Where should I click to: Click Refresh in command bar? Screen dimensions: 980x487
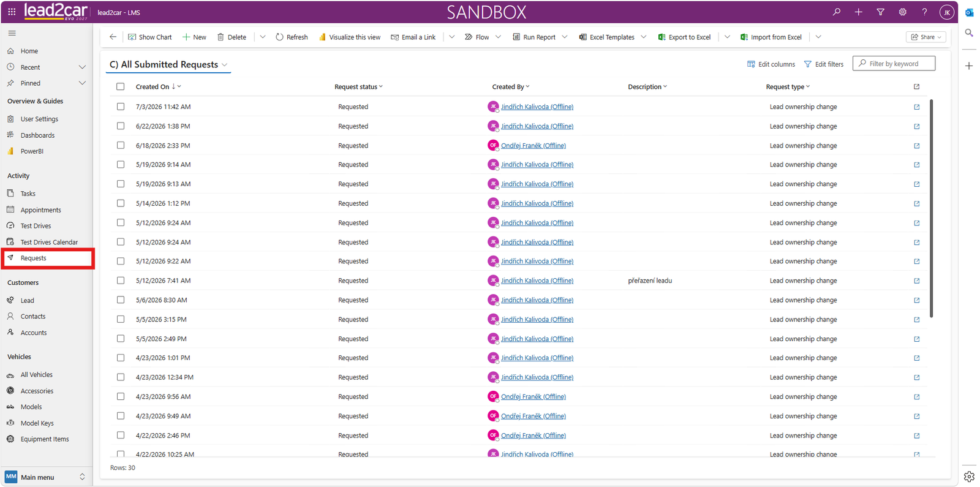click(292, 37)
